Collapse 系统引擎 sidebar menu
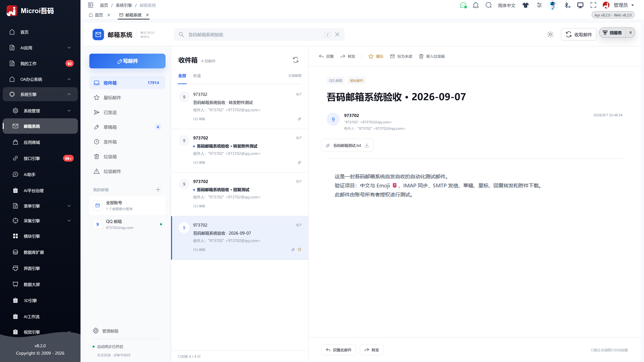 click(x=40, y=94)
